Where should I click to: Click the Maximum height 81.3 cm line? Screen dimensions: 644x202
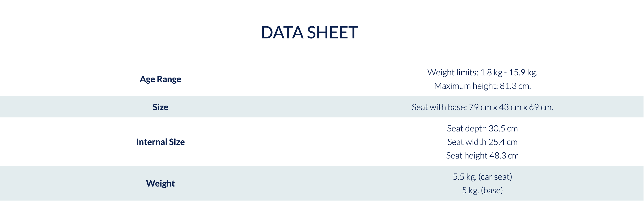point(482,86)
